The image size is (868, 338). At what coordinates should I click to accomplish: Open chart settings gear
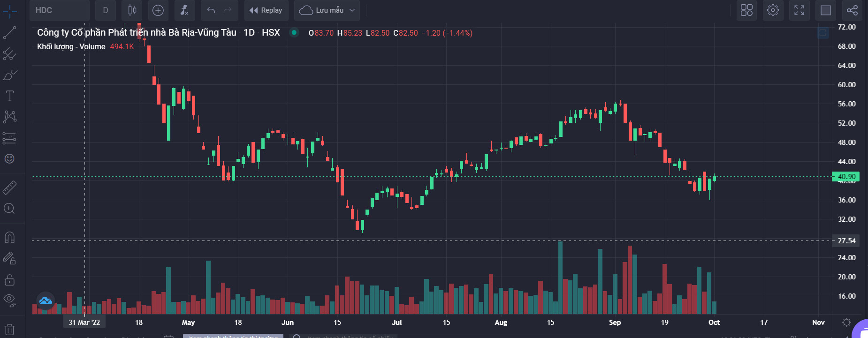tap(773, 10)
